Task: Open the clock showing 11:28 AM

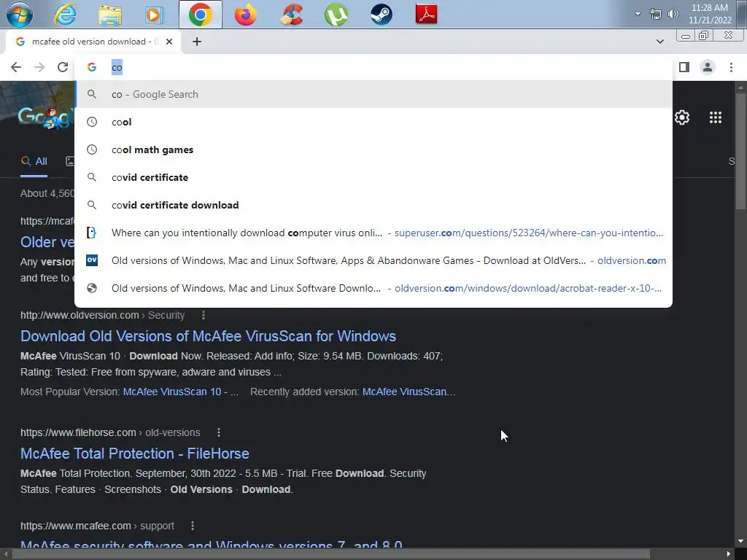Action: click(x=709, y=14)
